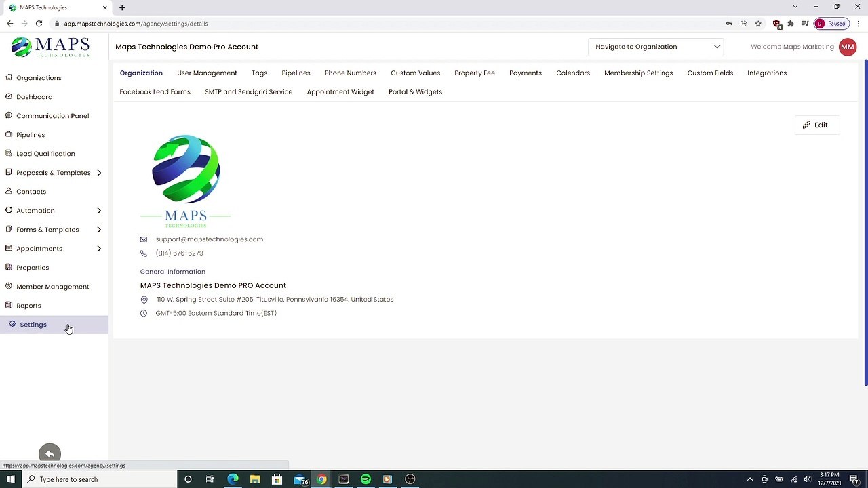Click the timezone clock icon
Image resolution: width=868 pixels, height=488 pixels.
(144, 313)
